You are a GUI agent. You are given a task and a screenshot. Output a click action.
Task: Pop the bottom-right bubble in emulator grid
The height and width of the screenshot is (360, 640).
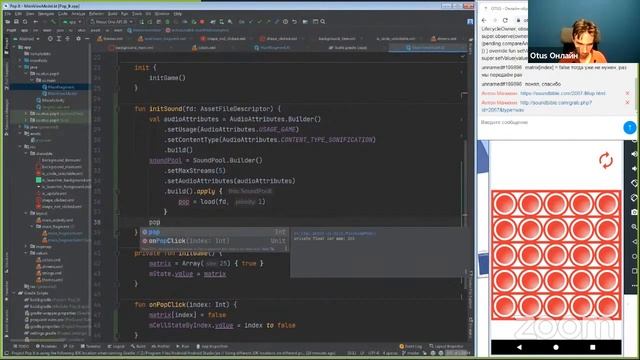point(607,306)
